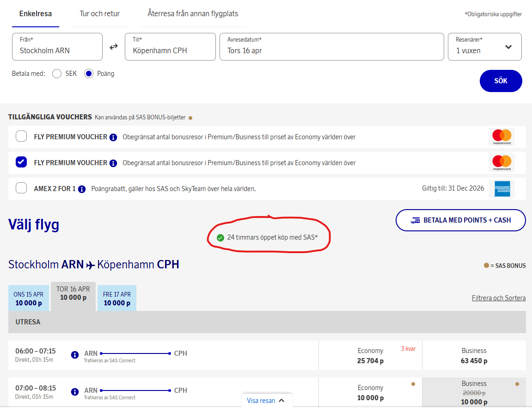Screen dimensions: 532x409
Task: Click Betala med Points + Cash button
Action: pyautogui.click(x=461, y=220)
